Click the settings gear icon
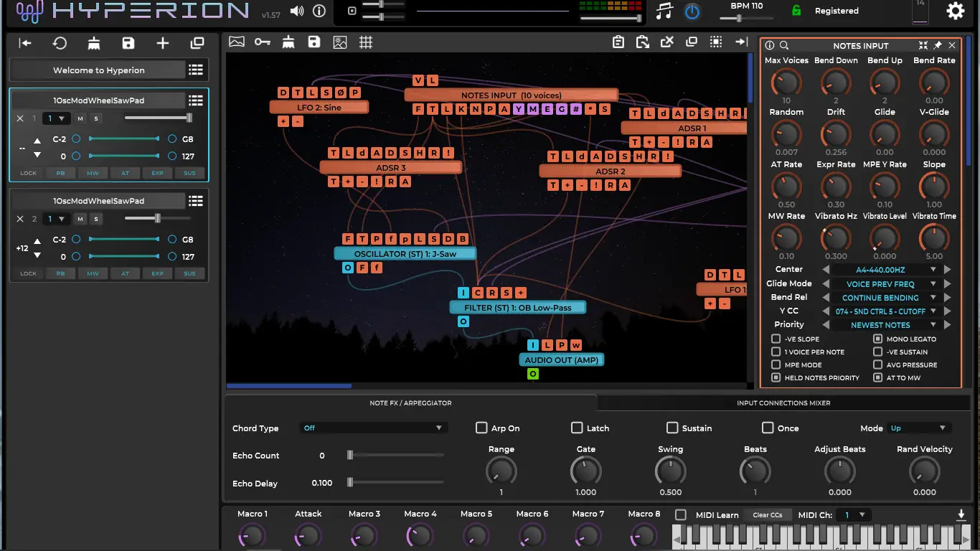Viewport: 980px width, 551px height. tap(955, 11)
